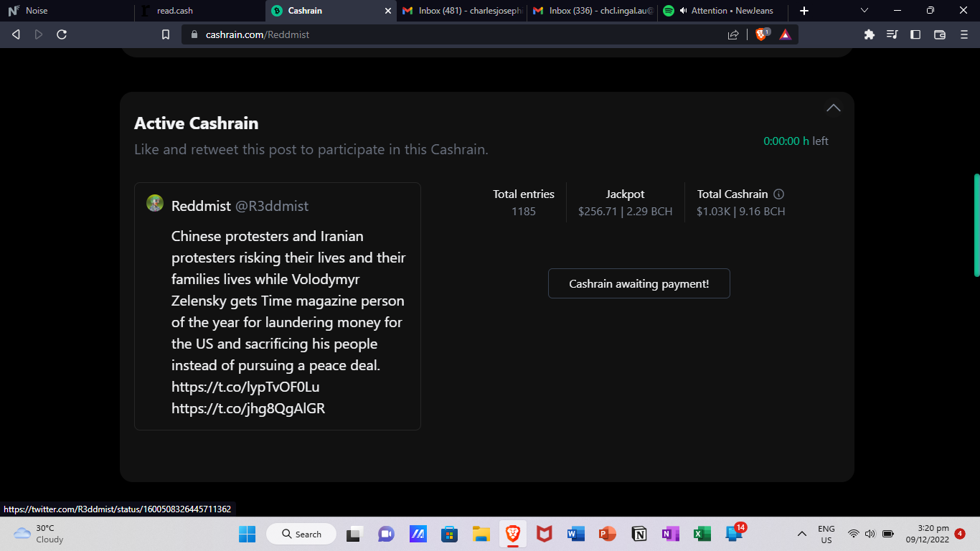Viewport: 980px width, 551px height.
Task: Click the Total entries value 1185
Action: point(524,212)
